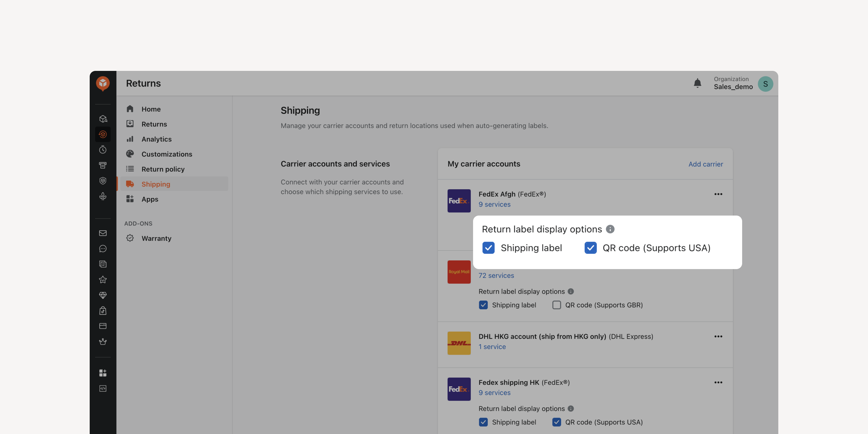The height and width of the screenshot is (434, 868).
Task: Uncheck QR code (Supports USA) in highlighted popup
Action: tap(590, 248)
